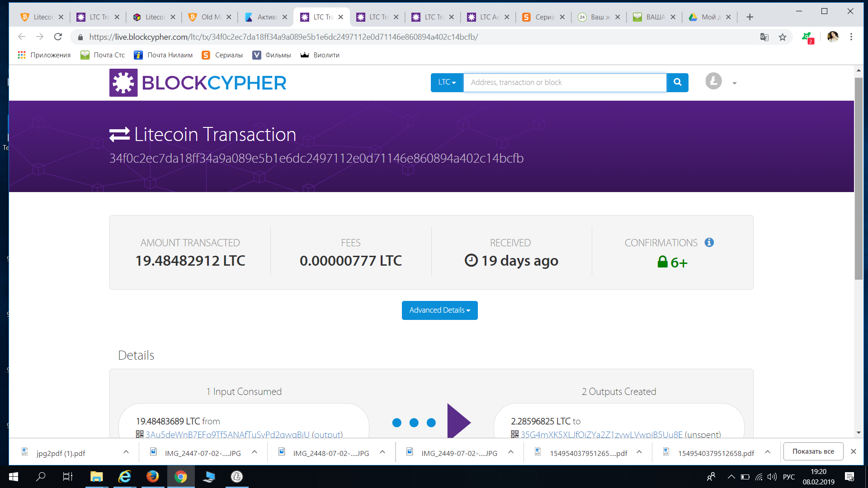Viewport: 868px width, 488px height.
Task: Click the translate page icon
Action: (764, 37)
